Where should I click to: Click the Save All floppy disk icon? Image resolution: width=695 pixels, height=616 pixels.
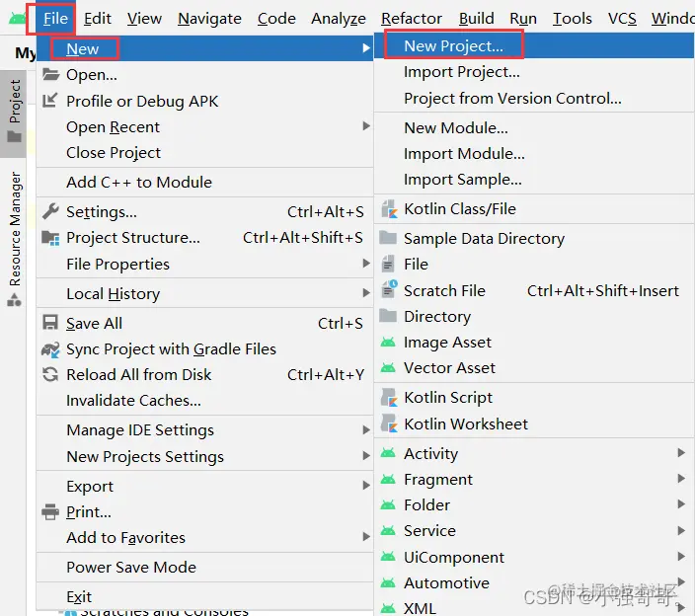(x=50, y=322)
